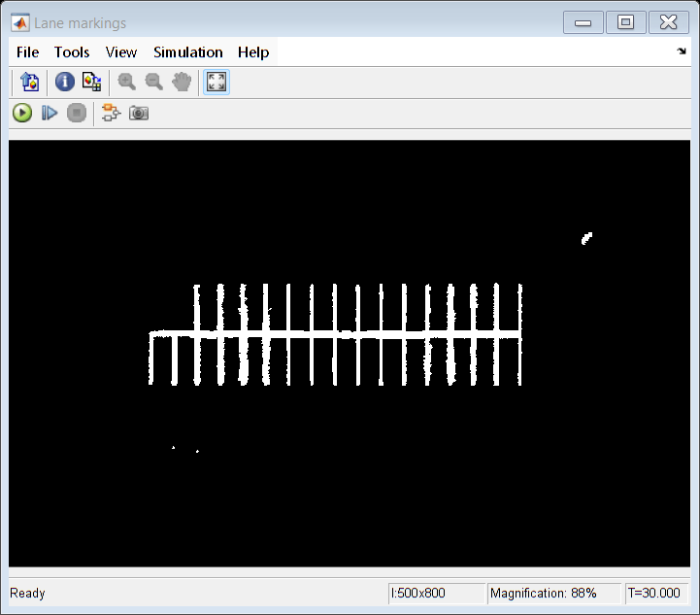Viewport: 700px width, 615px height.
Task: Toggle Maintain Fit to Window button
Action: [x=216, y=83]
